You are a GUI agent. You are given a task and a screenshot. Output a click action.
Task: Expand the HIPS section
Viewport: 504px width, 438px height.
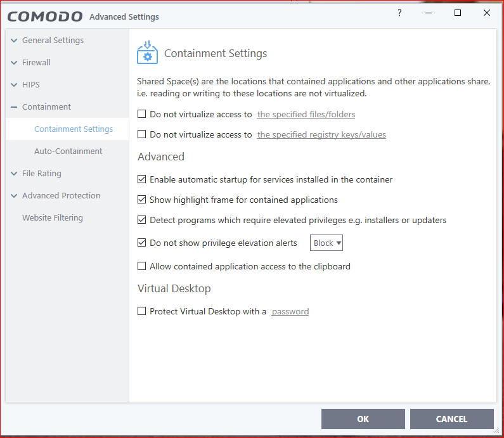14,85
